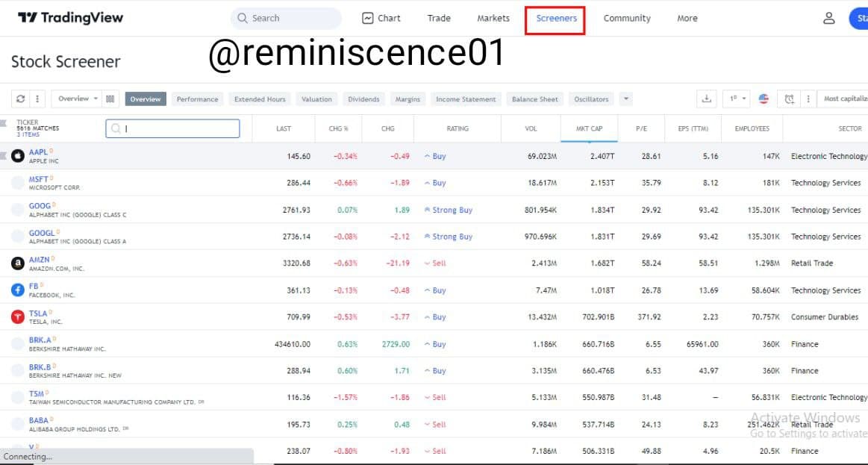Click the Amazon logo for AMZN
The width and height of the screenshot is (868, 465).
(18, 263)
